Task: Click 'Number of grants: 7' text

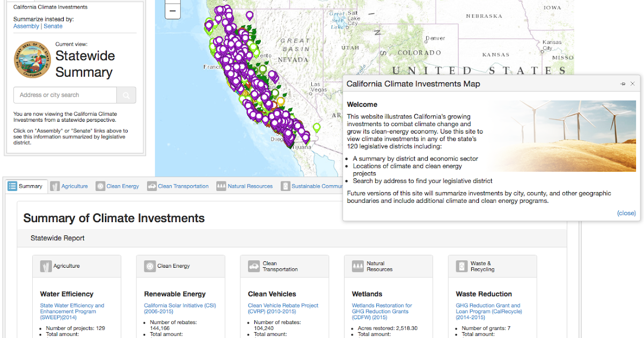Action: 486,328
